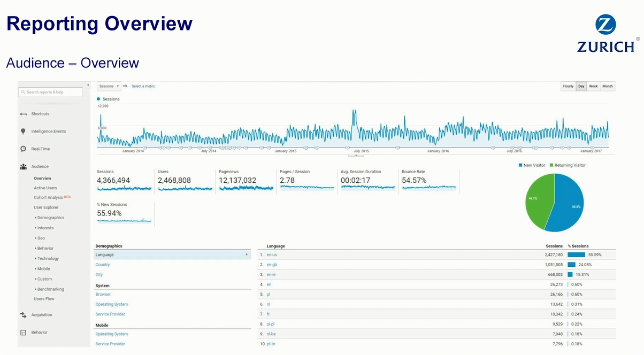Click the Sessions chart legend dot
Screen dimensions: 644x355
pyautogui.click(x=99, y=99)
